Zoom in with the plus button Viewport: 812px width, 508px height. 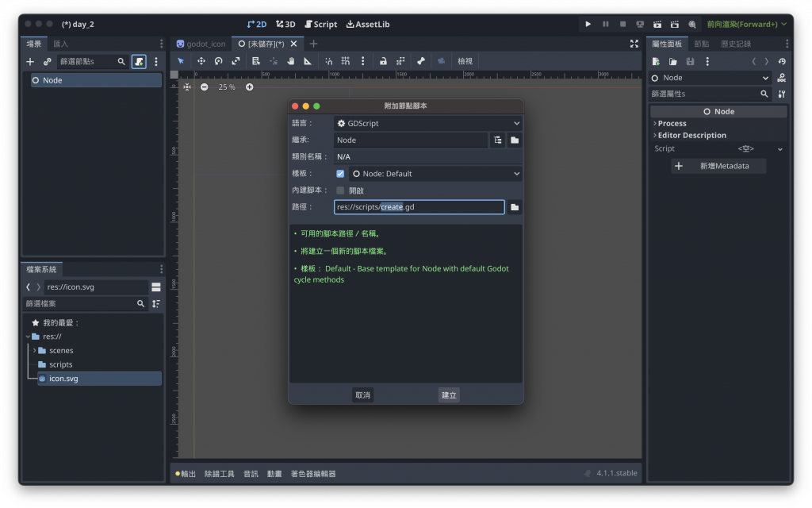point(250,87)
